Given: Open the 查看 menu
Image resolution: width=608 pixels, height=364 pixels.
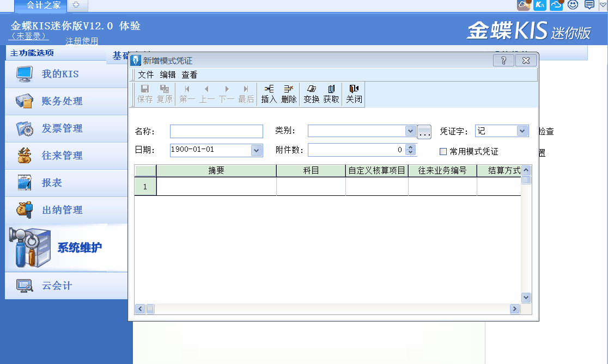Looking at the screenshot, I should click(x=190, y=75).
